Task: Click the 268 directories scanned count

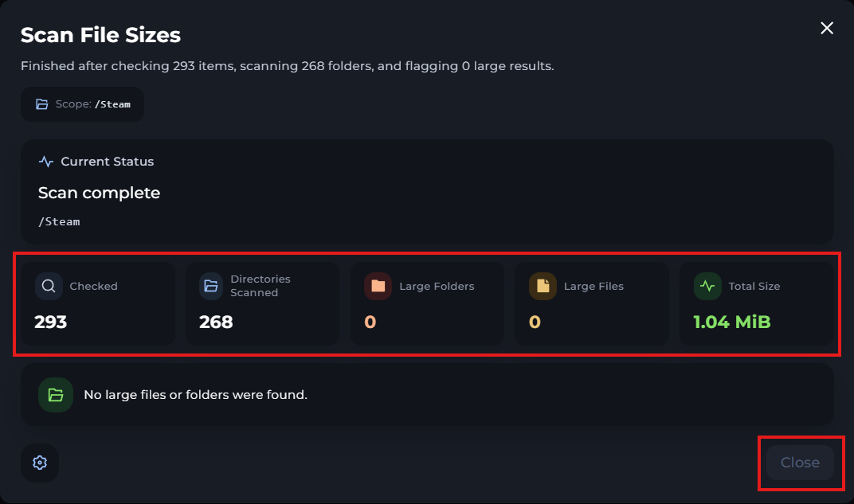Action: 216,322
